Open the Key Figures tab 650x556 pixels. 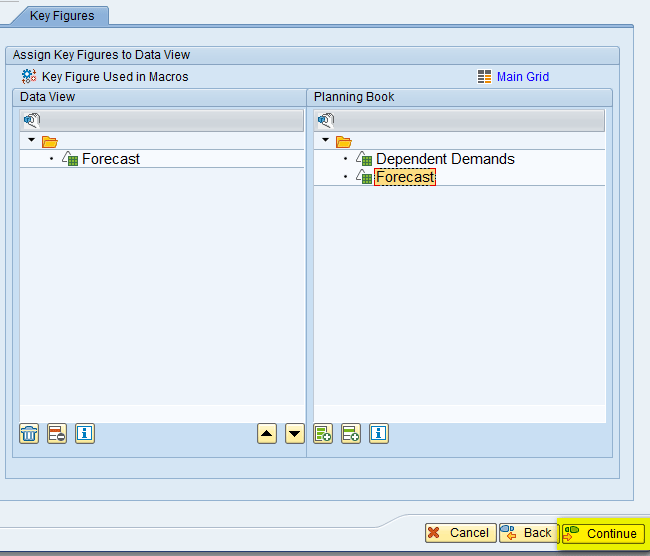62,16
